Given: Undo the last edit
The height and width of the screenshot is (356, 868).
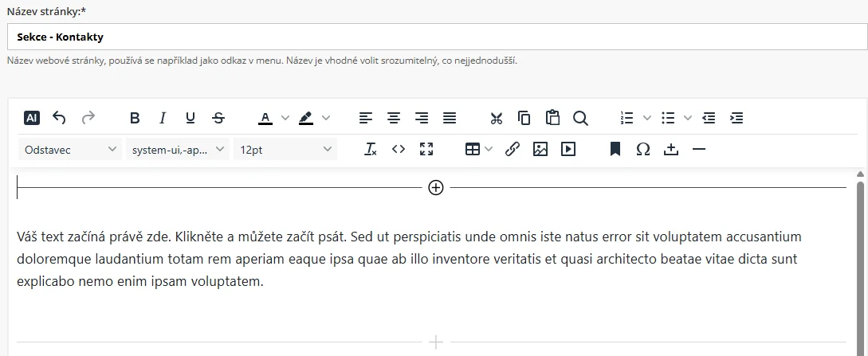Looking at the screenshot, I should point(59,118).
